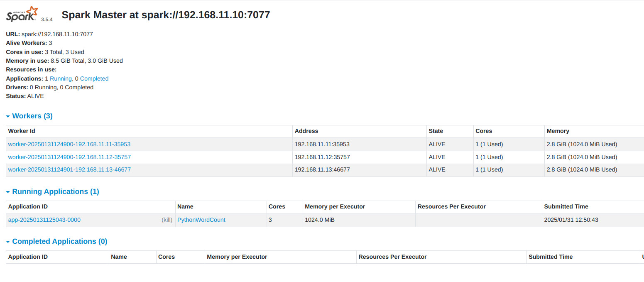Click the Spark Master page title

[166, 15]
